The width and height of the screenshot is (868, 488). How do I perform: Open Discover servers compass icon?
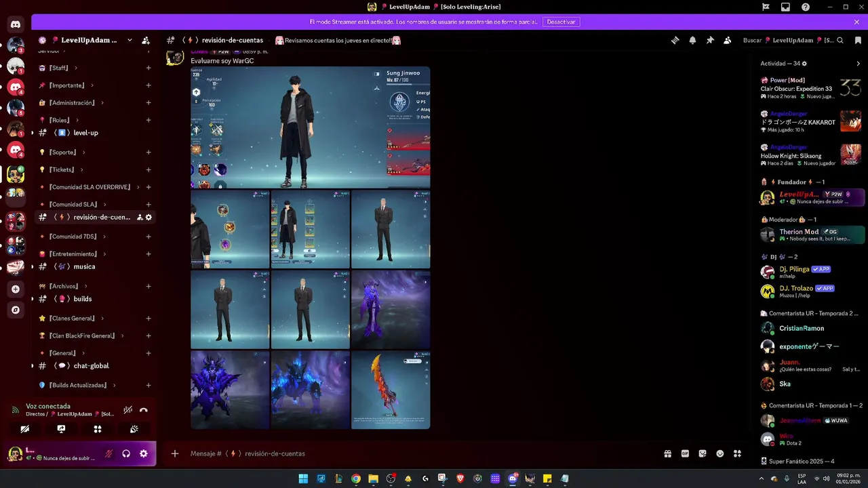[x=16, y=310]
